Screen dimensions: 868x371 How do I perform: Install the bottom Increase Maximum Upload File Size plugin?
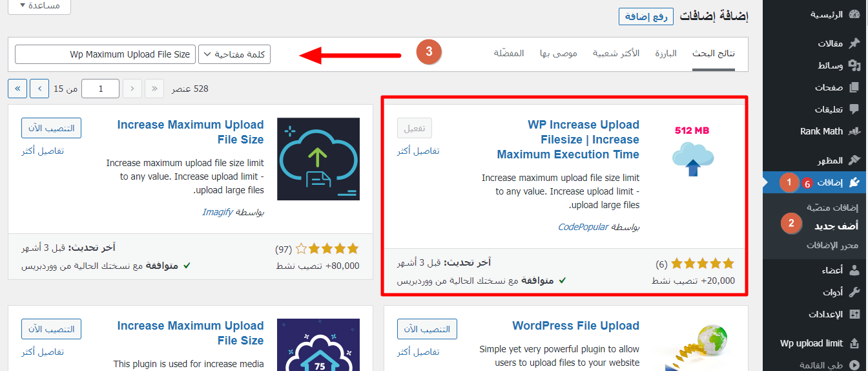(x=51, y=329)
